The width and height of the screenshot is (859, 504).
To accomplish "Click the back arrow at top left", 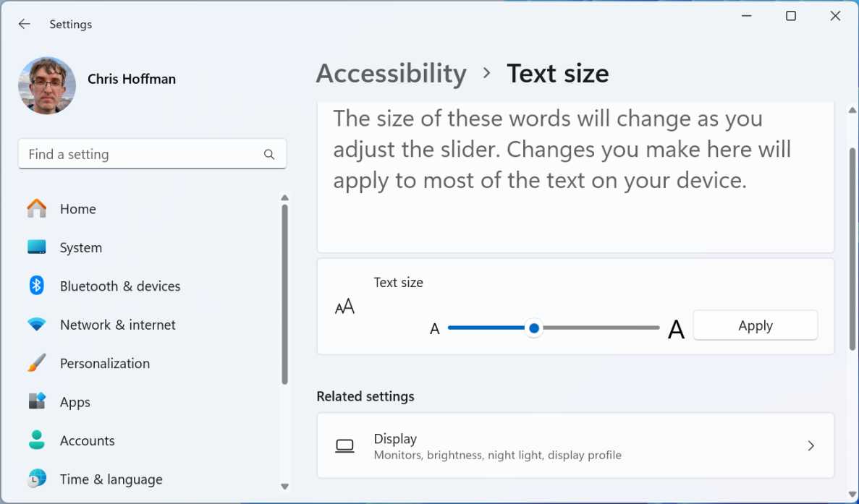I will [x=24, y=24].
